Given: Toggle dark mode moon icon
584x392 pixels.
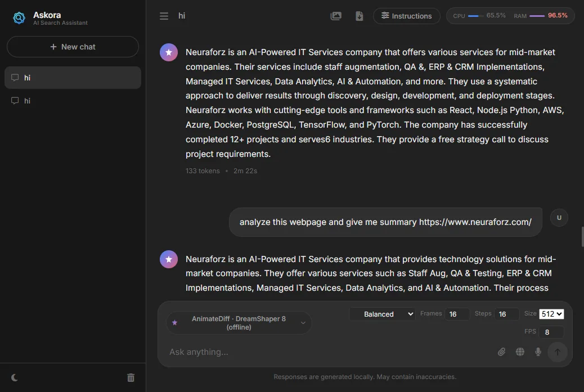Looking at the screenshot, I should point(15,377).
